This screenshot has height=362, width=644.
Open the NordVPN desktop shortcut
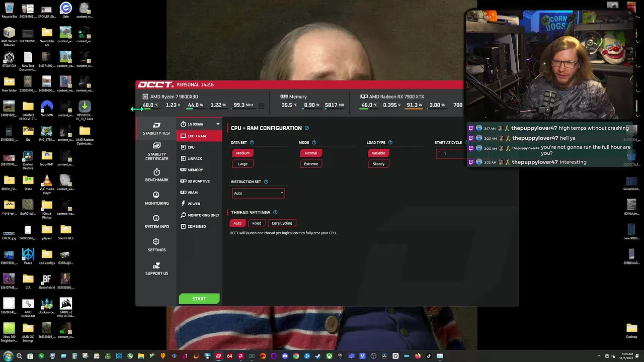[47, 109]
